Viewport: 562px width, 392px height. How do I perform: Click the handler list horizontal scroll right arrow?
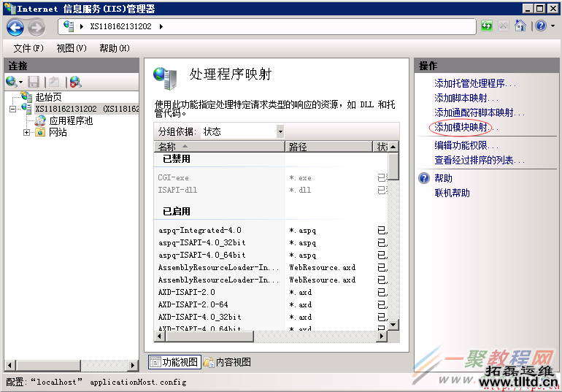click(x=382, y=336)
